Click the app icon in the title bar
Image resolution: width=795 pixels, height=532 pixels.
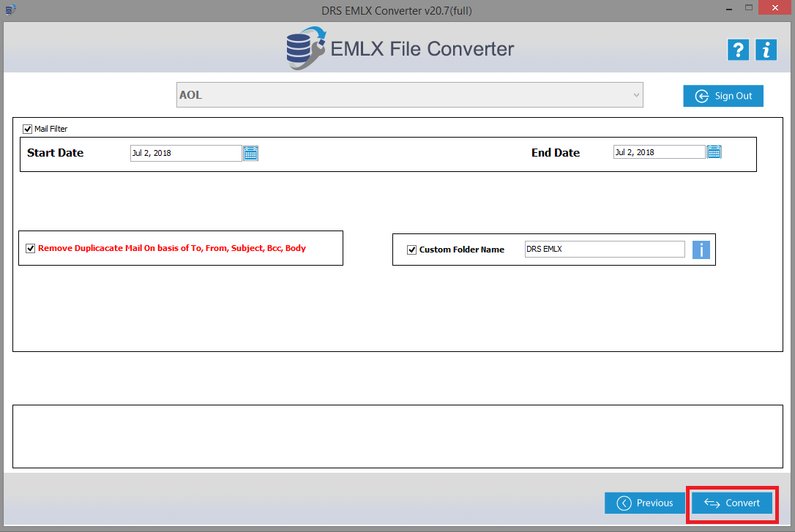coord(10,10)
